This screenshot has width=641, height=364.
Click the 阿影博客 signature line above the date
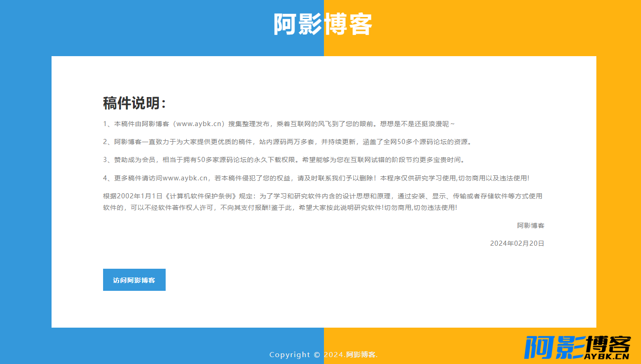click(x=531, y=225)
